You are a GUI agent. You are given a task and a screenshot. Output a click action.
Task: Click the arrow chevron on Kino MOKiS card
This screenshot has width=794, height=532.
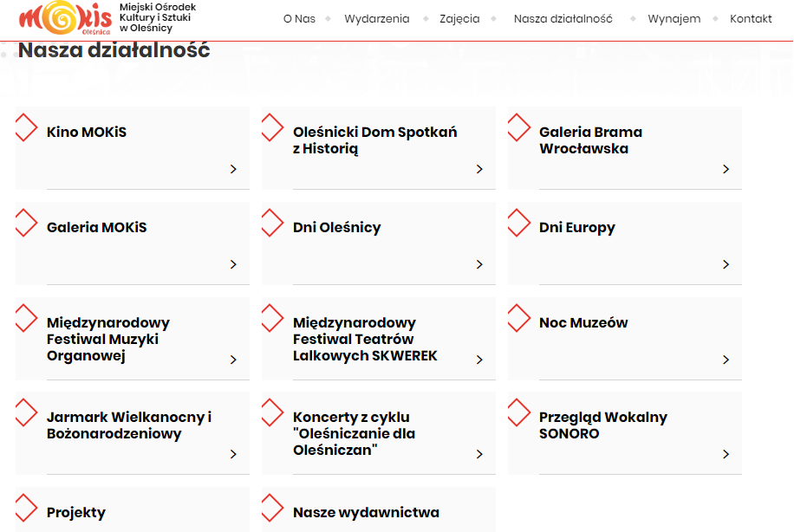click(233, 169)
